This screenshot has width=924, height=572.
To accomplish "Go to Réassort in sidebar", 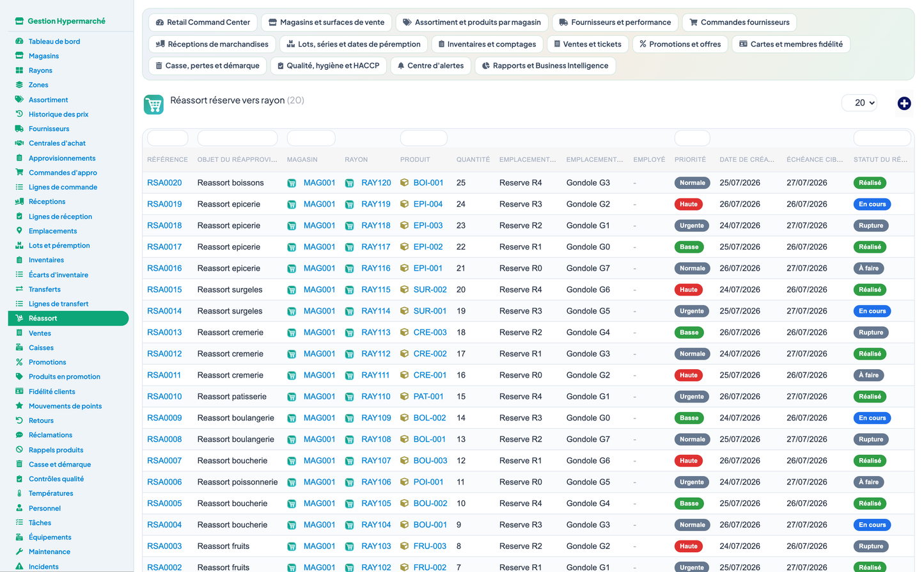I will 68,318.
